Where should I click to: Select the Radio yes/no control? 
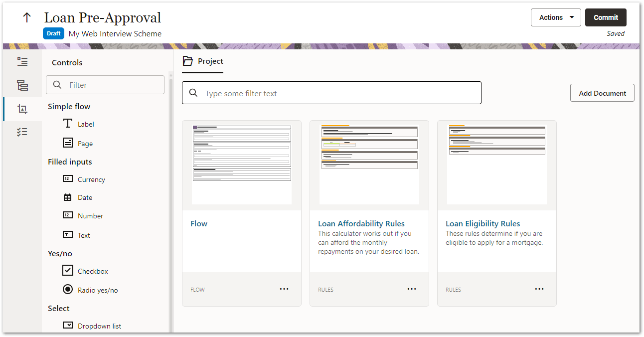(x=97, y=290)
